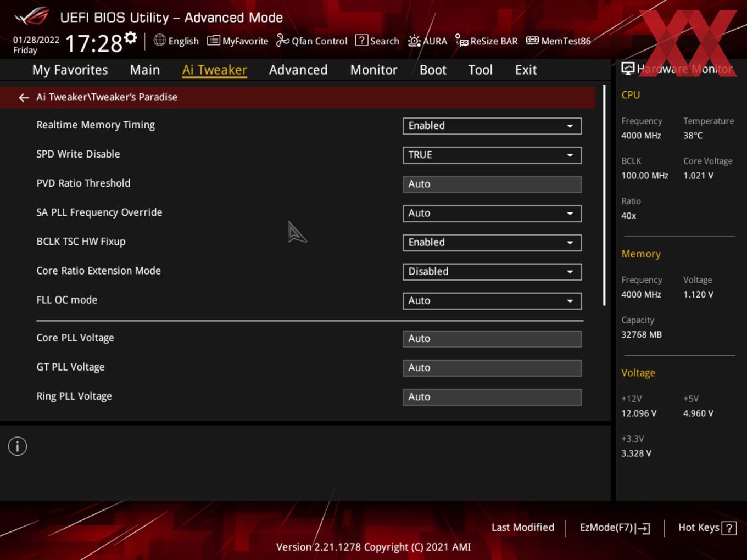Click the 1.021 V core voltage value

click(x=699, y=176)
